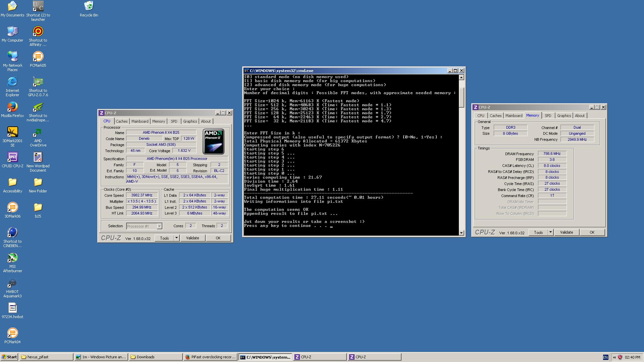Open About tab in left CPU-Z window
Screen dimensions: 644x362
click(206, 121)
